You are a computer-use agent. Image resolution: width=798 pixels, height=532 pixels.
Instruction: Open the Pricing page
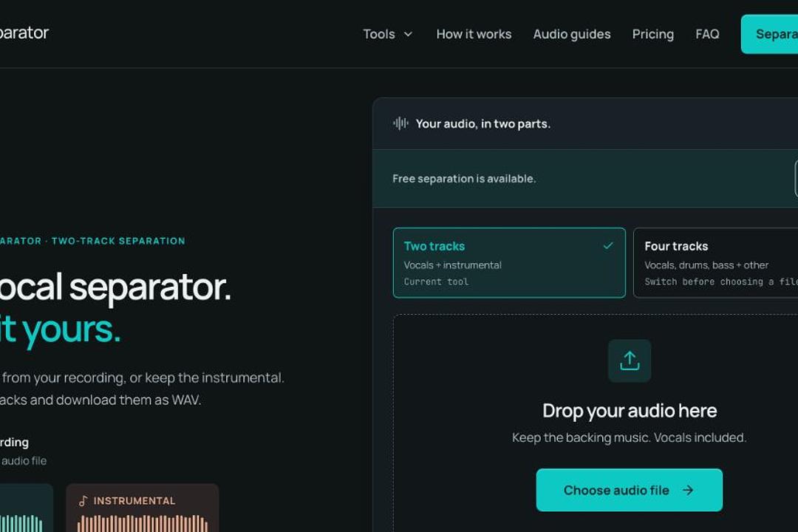point(653,34)
